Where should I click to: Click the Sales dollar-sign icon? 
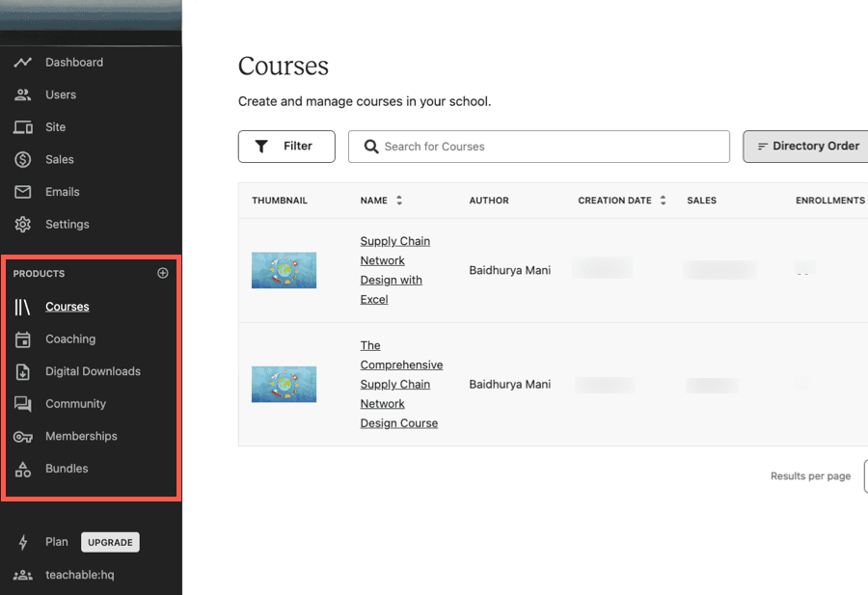[23, 159]
